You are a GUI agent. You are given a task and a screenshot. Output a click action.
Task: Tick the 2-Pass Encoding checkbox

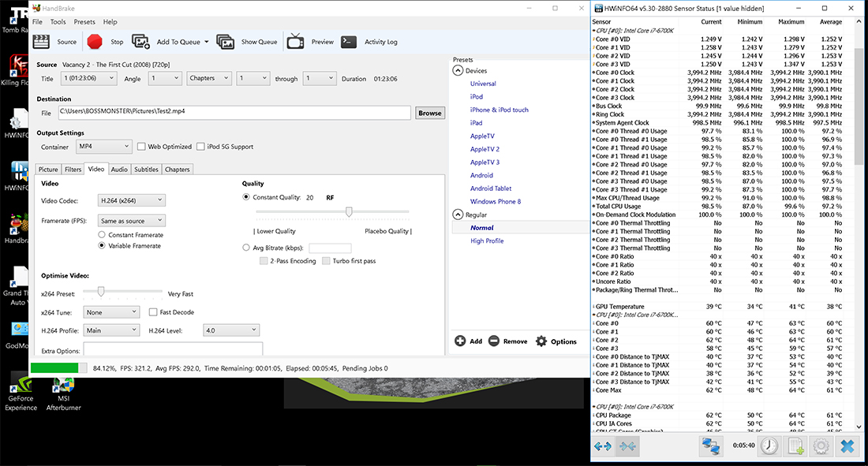pyautogui.click(x=264, y=261)
